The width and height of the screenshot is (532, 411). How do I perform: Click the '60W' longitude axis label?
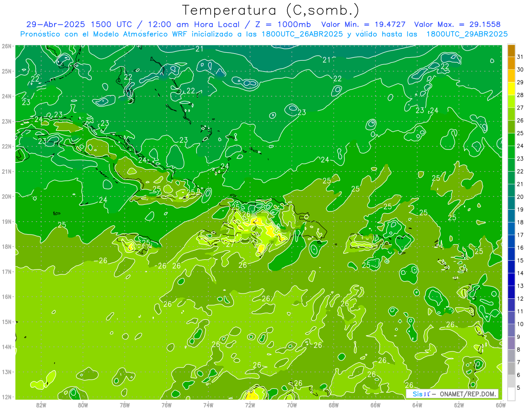501,405
